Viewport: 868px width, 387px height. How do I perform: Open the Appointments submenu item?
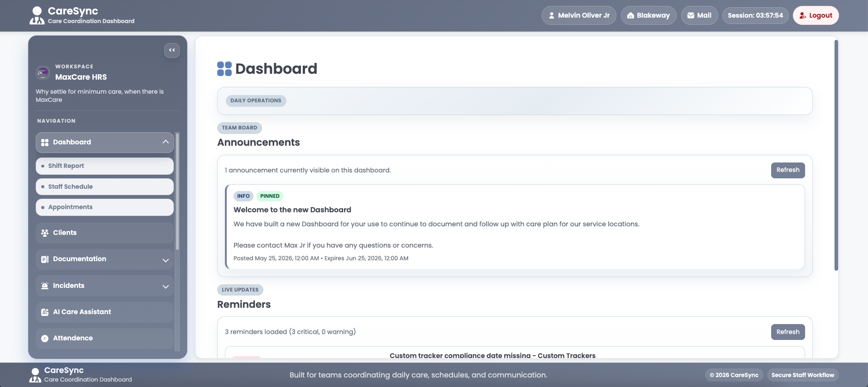click(105, 207)
